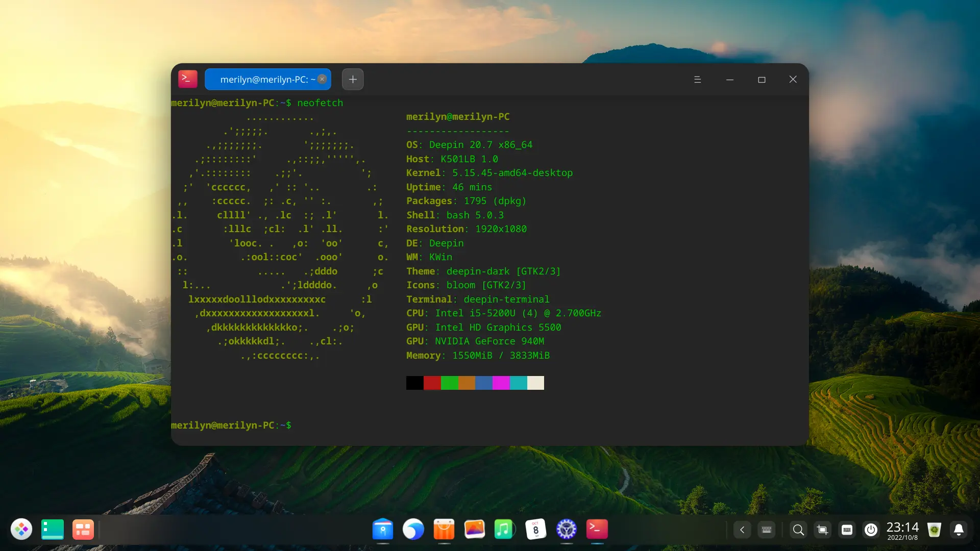Screen dimensions: 980x551
Task: Close the merilyn@merilyn-PC terminal tab
Action: coord(322,79)
